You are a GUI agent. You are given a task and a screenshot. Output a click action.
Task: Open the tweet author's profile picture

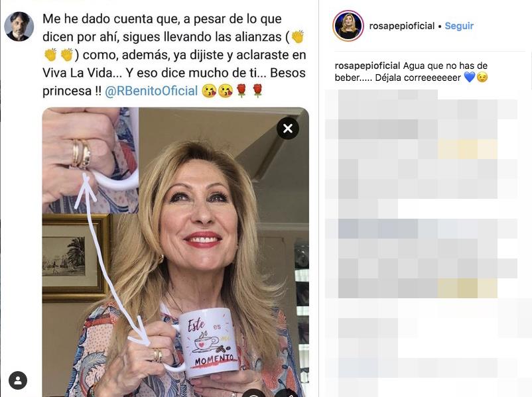[x=19, y=27]
